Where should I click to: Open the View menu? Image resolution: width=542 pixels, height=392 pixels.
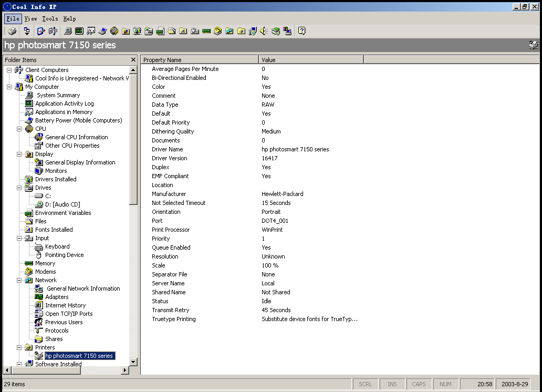(31, 19)
